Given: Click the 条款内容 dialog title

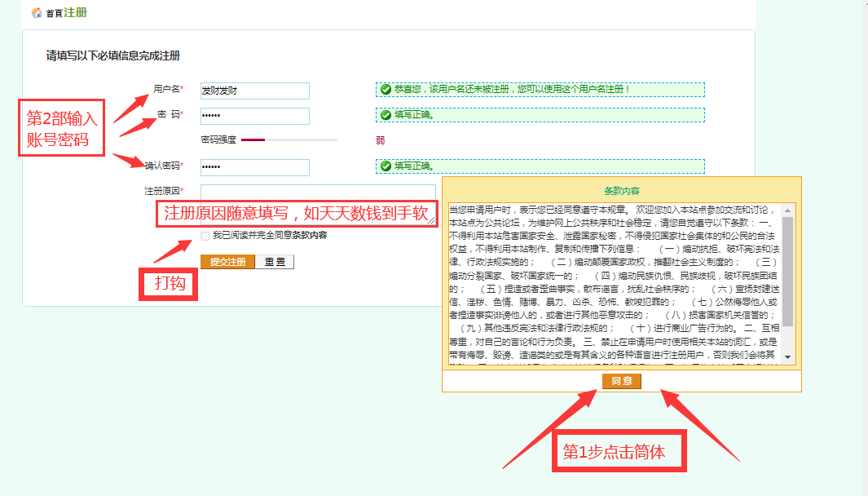Looking at the screenshot, I should tap(621, 190).
